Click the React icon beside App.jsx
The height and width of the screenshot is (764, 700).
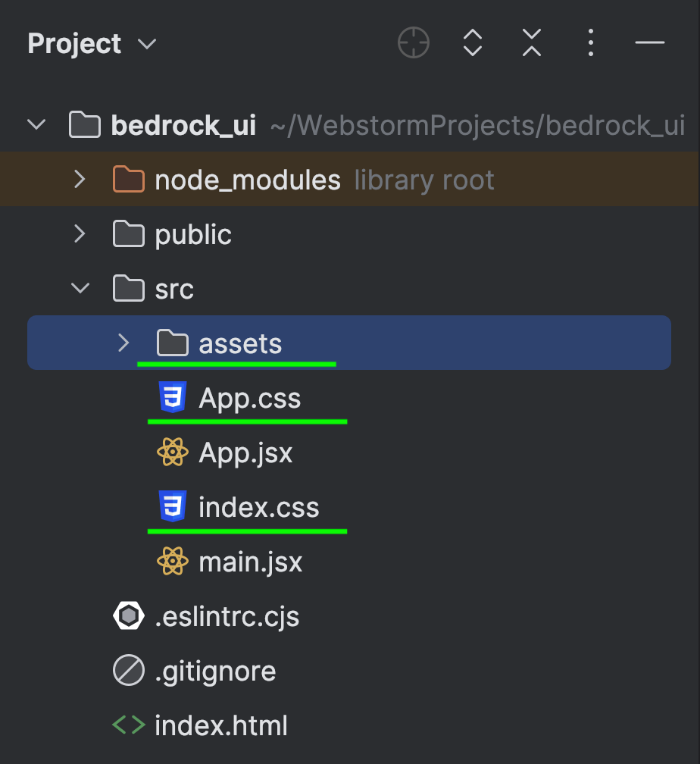pos(172,453)
